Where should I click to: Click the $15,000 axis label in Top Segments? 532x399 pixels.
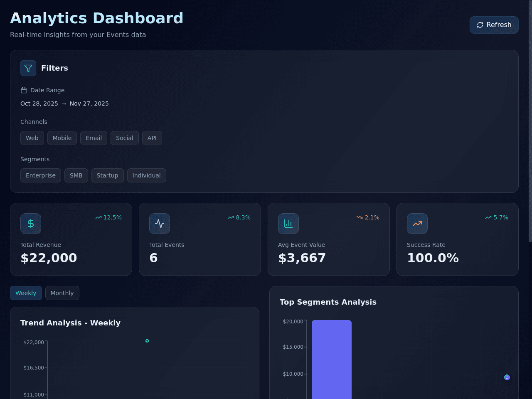(x=293, y=347)
